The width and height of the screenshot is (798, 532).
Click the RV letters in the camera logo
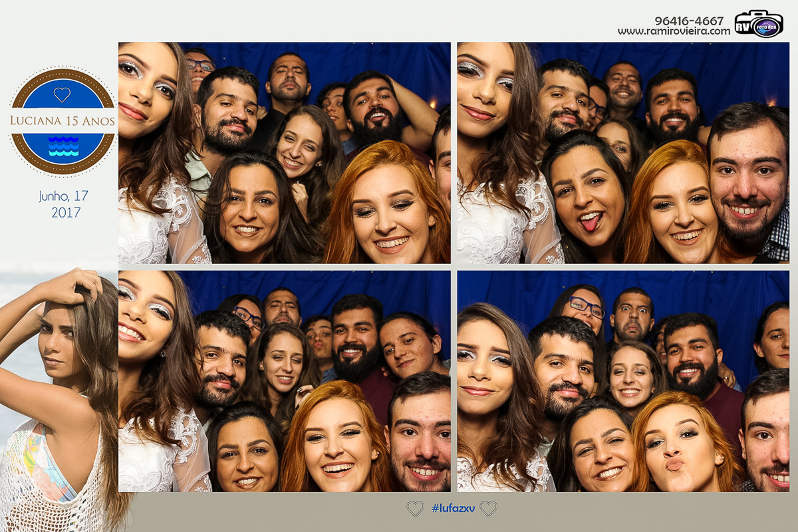click(x=743, y=26)
